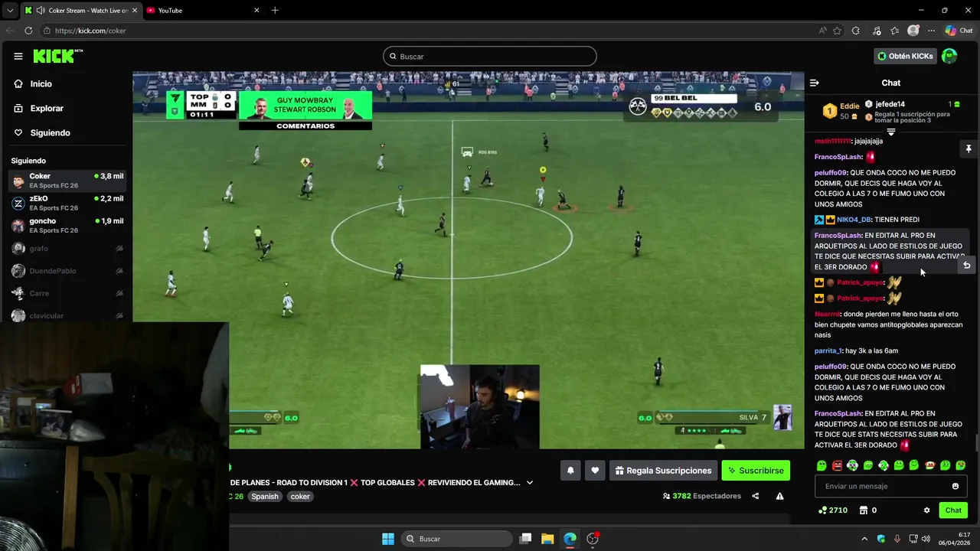Screen dimensions: 980x551
Task: Click the pin icon in chat
Action: pos(968,148)
